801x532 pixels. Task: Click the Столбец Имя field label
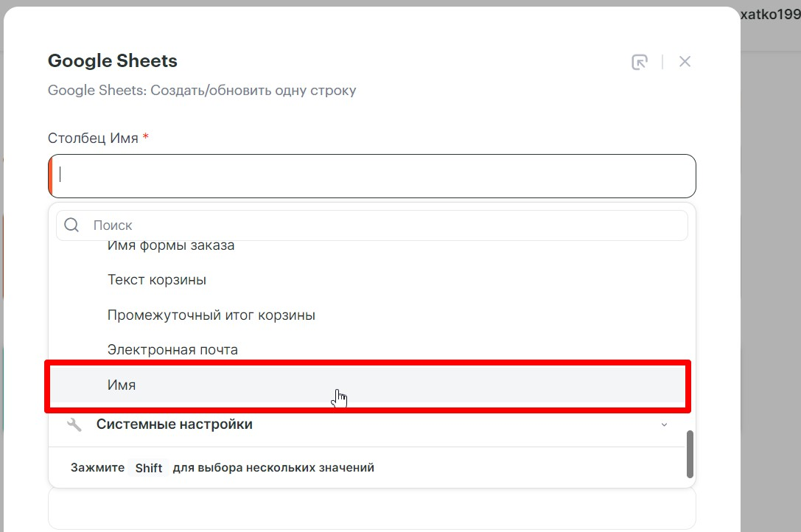pyautogui.click(x=93, y=139)
